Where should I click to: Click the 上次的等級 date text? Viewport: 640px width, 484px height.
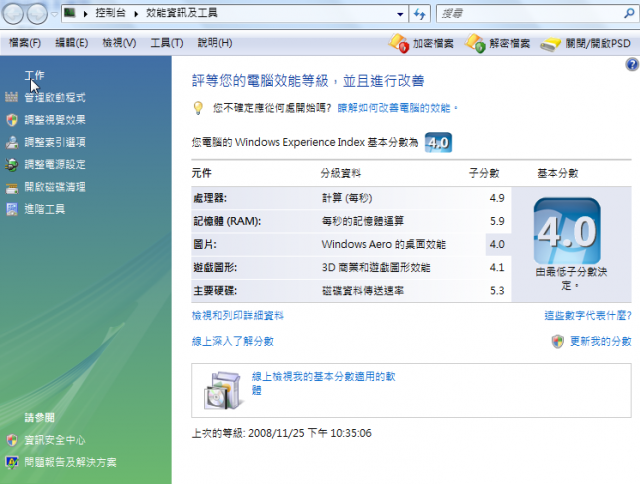click(x=282, y=433)
